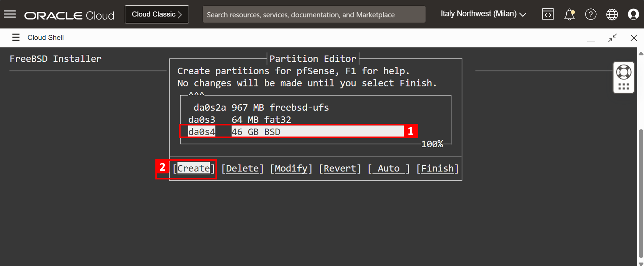This screenshot has width=644, height=266.
Task: Choose the Auto button in Partition Editor
Action: click(389, 168)
